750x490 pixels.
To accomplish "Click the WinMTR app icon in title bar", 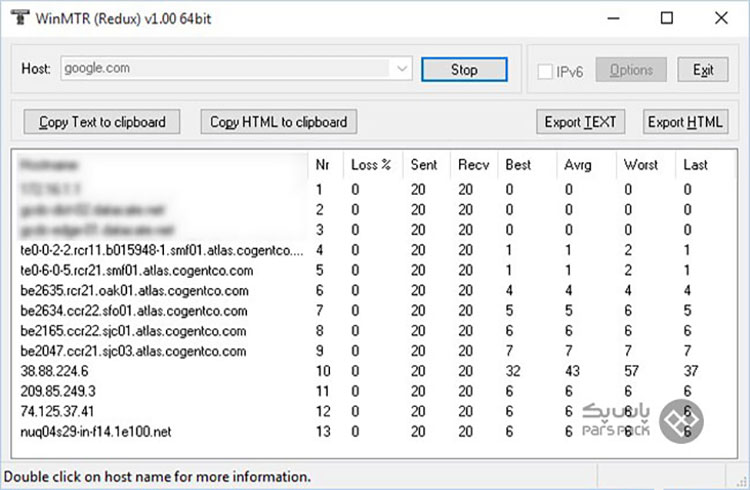I will click(x=20, y=17).
